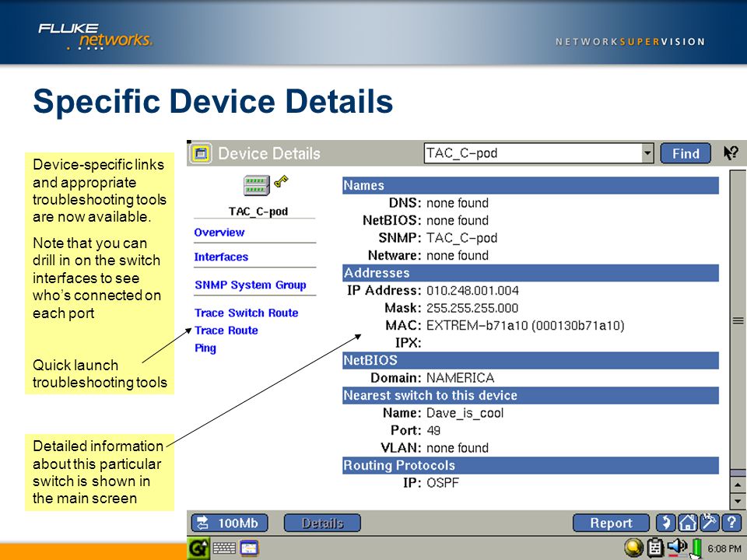Click the MAC value EXTREM-b71a10
The height and width of the screenshot is (560, 747).
525,325
